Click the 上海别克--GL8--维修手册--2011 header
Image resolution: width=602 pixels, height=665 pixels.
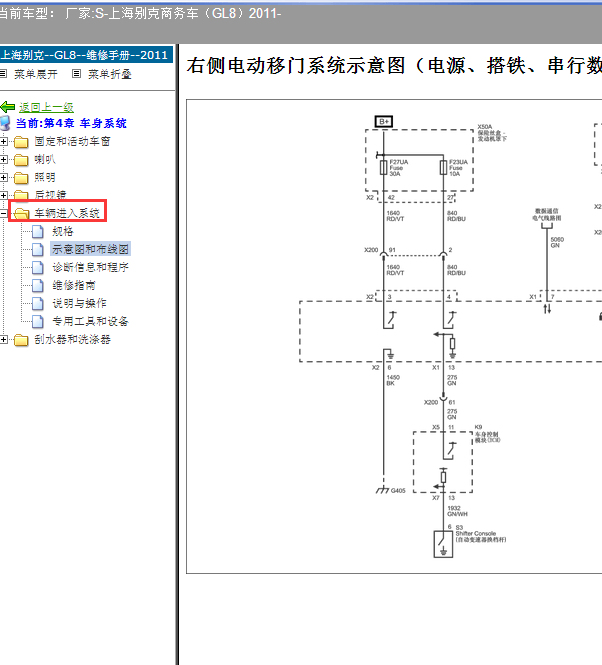point(85,55)
